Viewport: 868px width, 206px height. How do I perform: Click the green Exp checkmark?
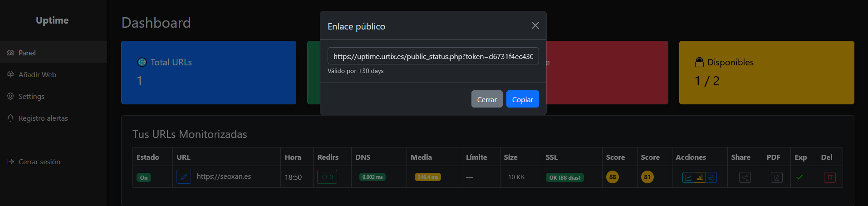tap(799, 177)
